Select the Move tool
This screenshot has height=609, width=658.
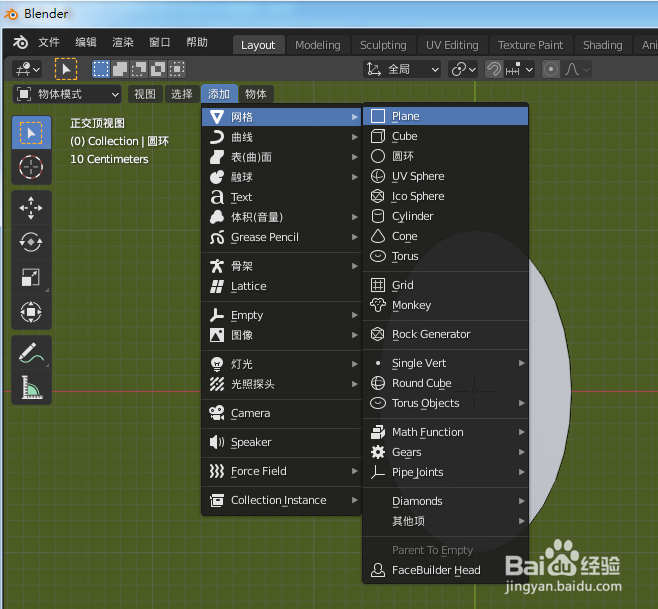[31, 208]
